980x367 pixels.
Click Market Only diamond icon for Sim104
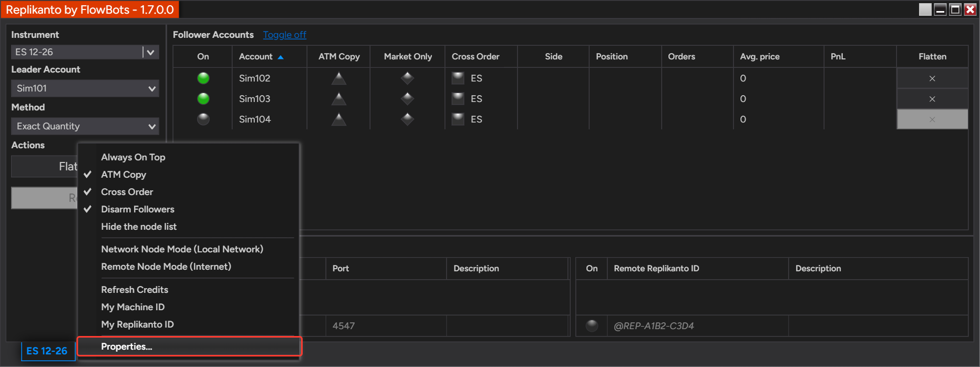(x=407, y=119)
